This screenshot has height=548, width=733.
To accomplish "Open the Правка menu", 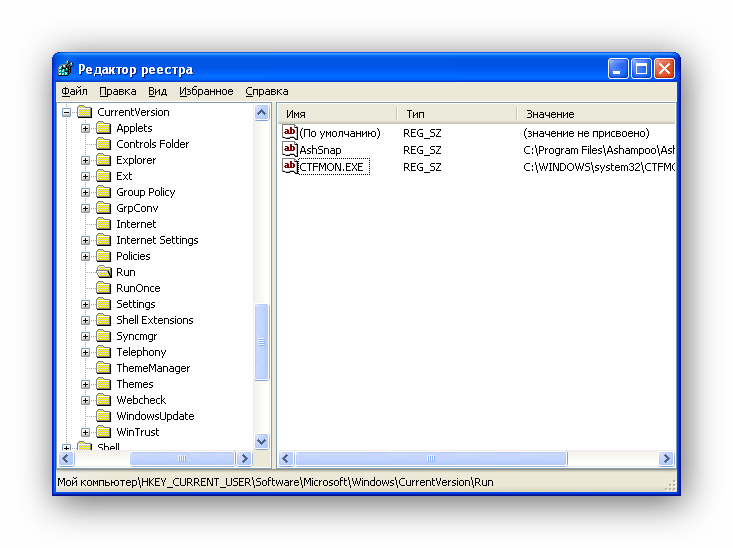I will (x=118, y=91).
